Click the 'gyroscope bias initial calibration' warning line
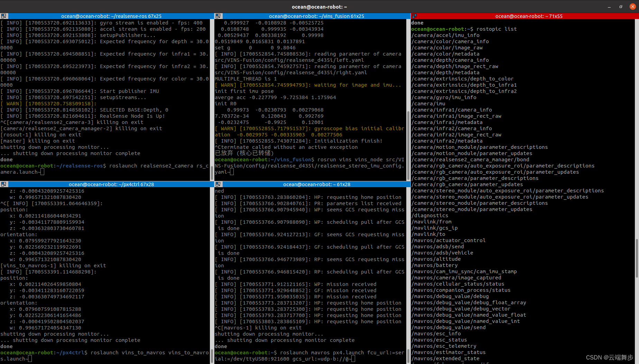Image resolution: width=639 pixels, height=364 pixels. coord(309,132)
